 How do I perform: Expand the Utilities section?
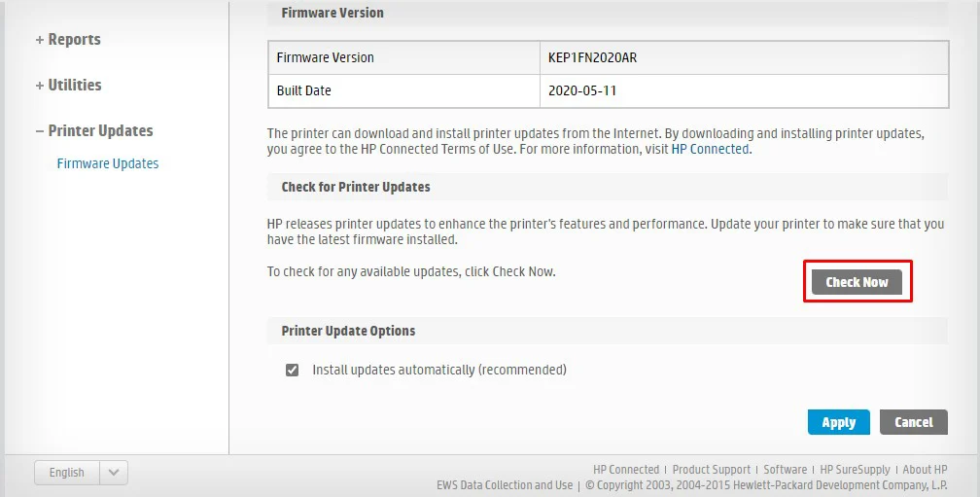pyautogui.click(x=68, y=86)
